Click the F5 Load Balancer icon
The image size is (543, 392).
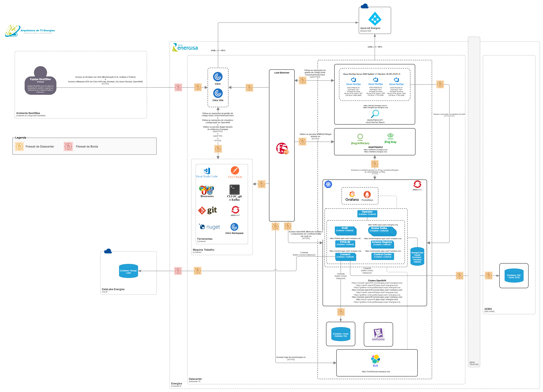click(x=282, y=148)
